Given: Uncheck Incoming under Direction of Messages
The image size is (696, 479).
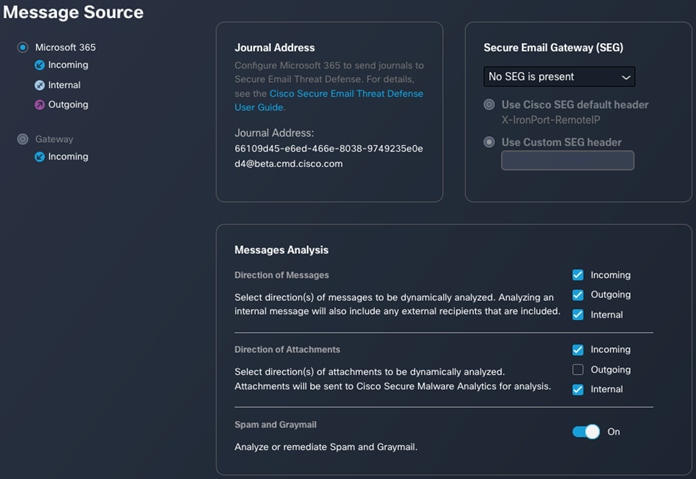Looking at the screenshot, I should [x=577, y=275].
